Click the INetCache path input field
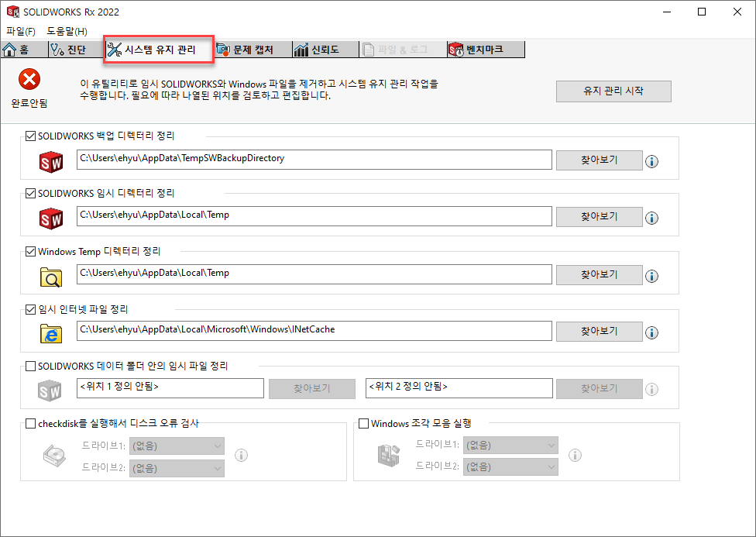The height and width of the screenshot is (537, 756). point(314,331)
